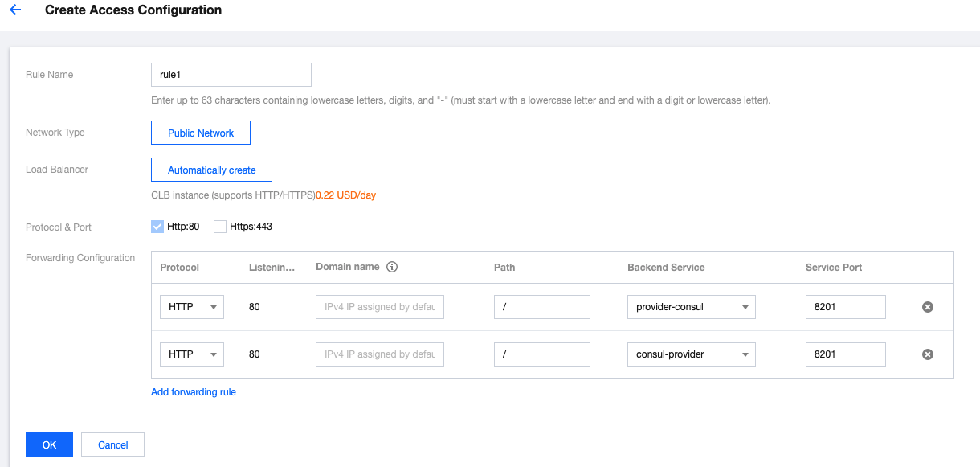Screen dimensions: 980x467
Task: Click the second row Service Port field
Action: pyautogui.click(x=845, y=354)
